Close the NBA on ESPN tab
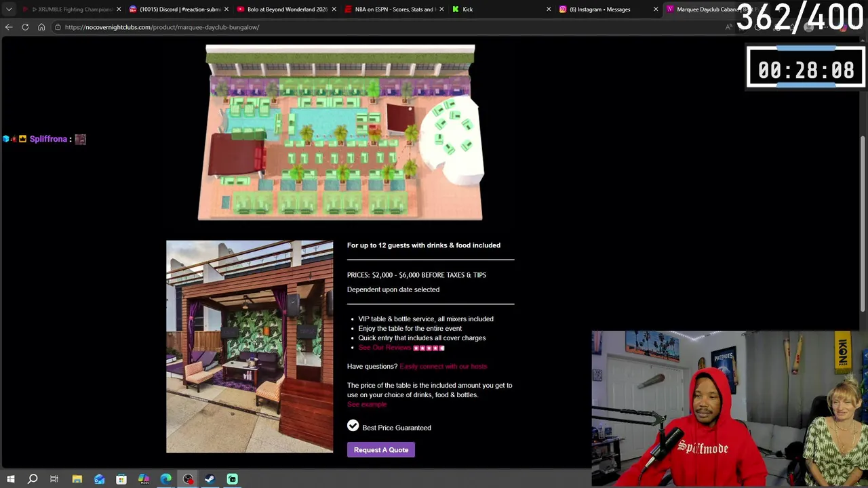The image size is (868, 488). [441, 9]
